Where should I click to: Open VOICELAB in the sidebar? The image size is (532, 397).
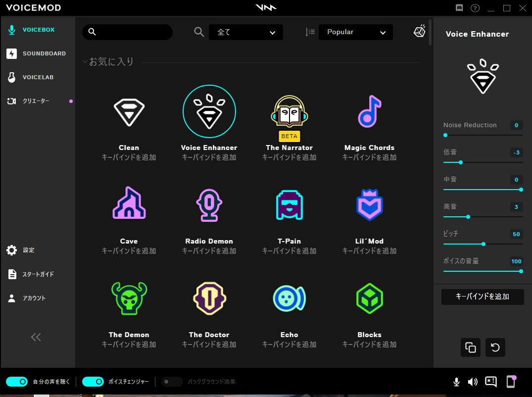(38, 77)
